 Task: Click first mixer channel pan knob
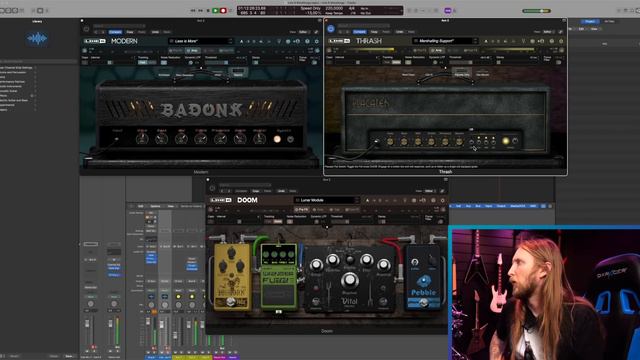[x=91, y=304]
